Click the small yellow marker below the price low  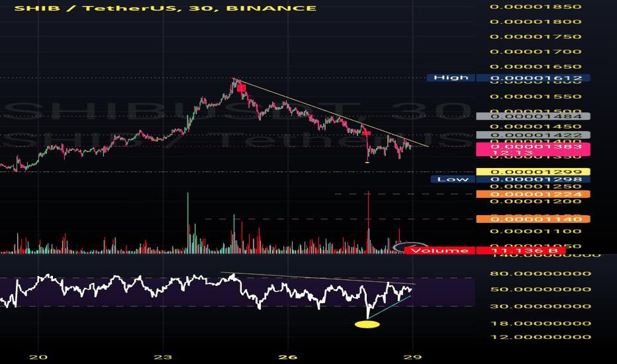point(367,162)
